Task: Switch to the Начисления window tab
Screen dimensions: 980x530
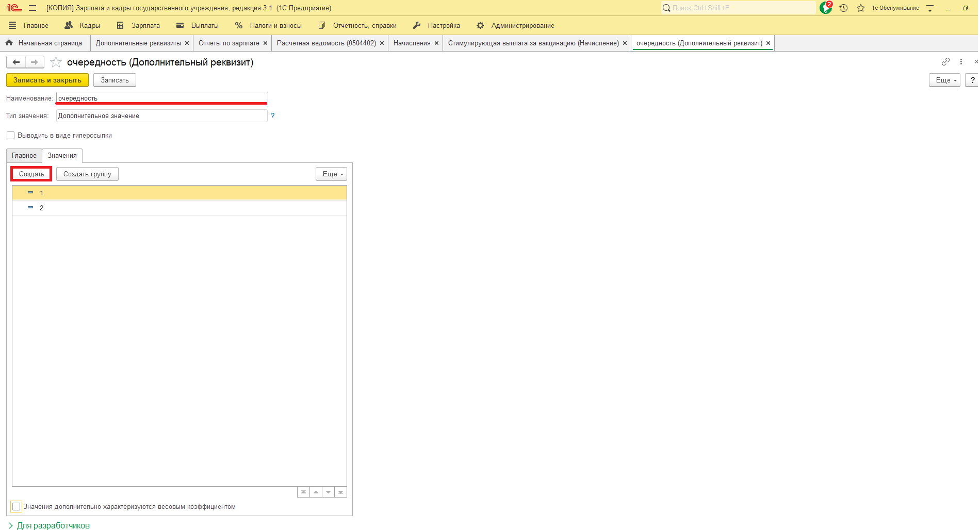Action: (x=412, y=43)
